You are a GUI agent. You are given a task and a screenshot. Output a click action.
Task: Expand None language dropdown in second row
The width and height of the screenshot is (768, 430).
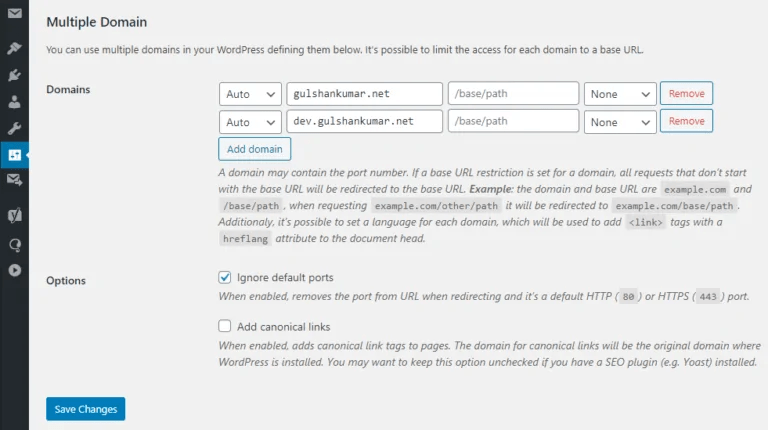point(620,122)
